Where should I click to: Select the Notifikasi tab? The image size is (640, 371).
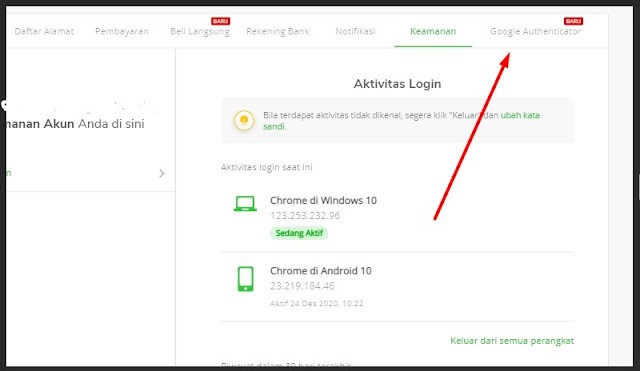coord(355,31)
